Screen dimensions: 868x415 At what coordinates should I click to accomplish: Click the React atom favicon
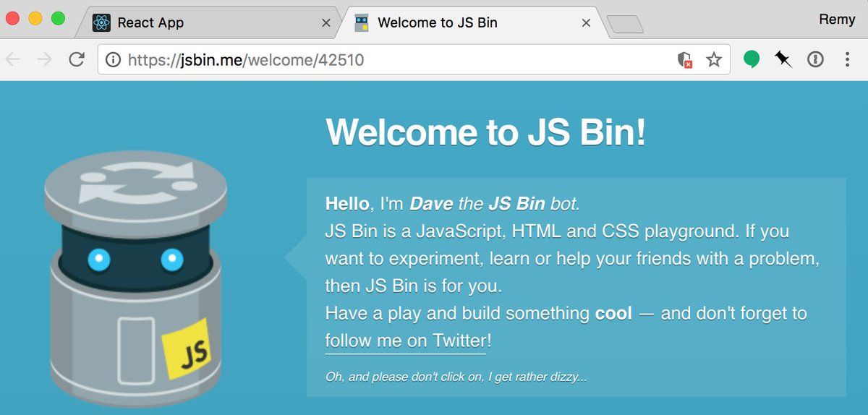[101, 23]
